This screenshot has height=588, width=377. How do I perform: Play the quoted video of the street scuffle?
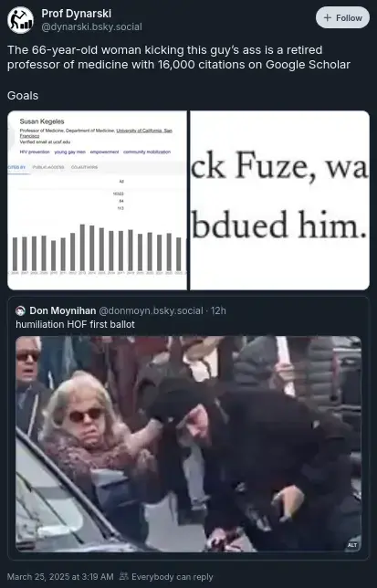pyautogui.click(x=188, y=444)
